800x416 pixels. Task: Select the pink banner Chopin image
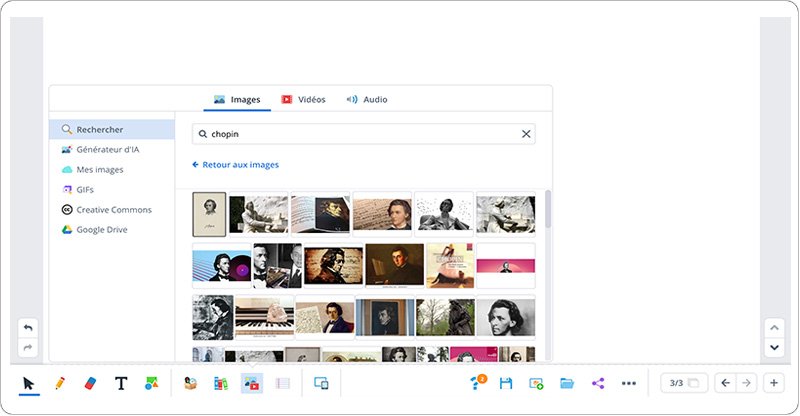(x=506, y=265)
